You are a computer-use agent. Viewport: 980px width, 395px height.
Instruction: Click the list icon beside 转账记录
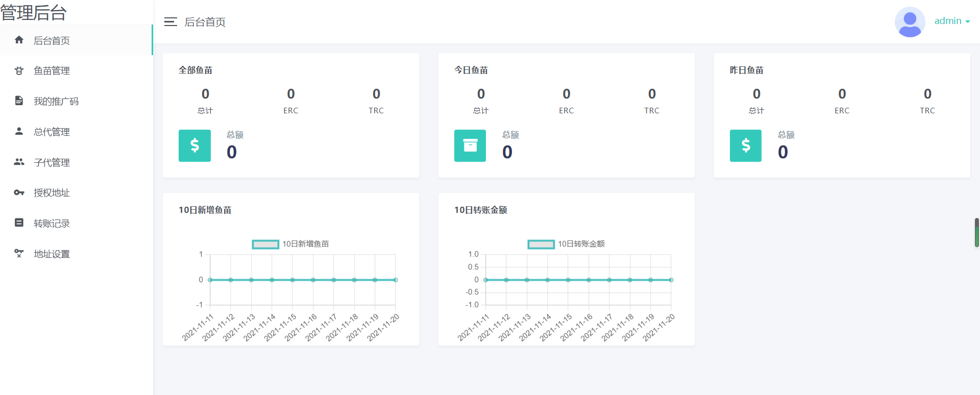[x=19, y=223]
